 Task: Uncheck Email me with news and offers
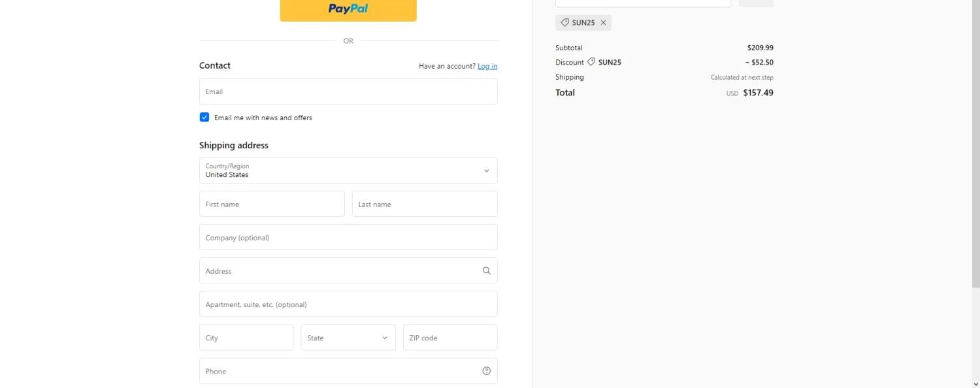click(x=204, y=118)
